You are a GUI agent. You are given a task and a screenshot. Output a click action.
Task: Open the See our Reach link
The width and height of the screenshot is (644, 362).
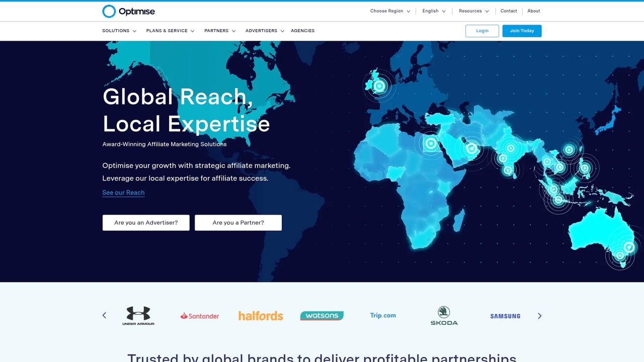coord(123,193)
